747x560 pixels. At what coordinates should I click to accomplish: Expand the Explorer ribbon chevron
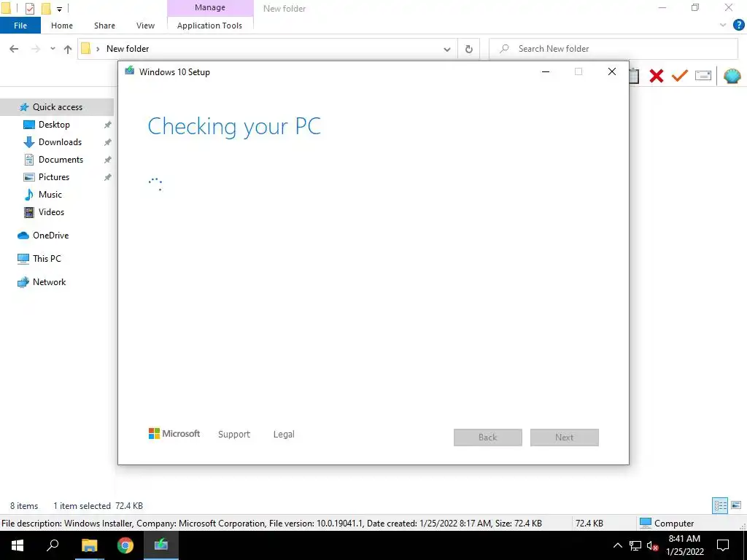click(723, 26)
